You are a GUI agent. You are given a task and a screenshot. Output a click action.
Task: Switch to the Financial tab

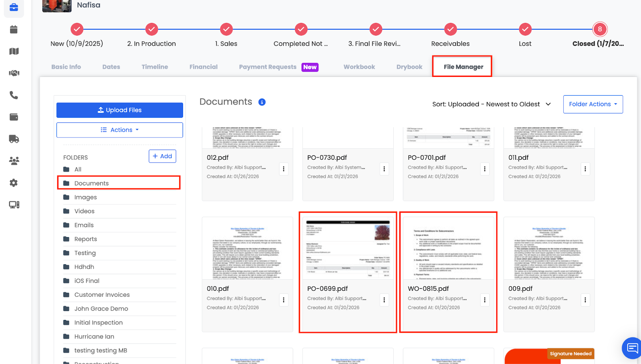(204, 67)
